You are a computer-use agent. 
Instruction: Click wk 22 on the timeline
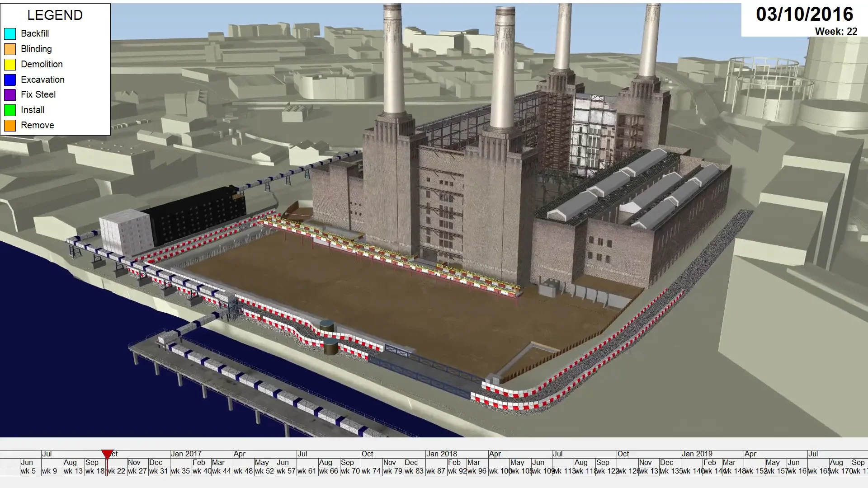pyautogui.click(x=116, y=471)
